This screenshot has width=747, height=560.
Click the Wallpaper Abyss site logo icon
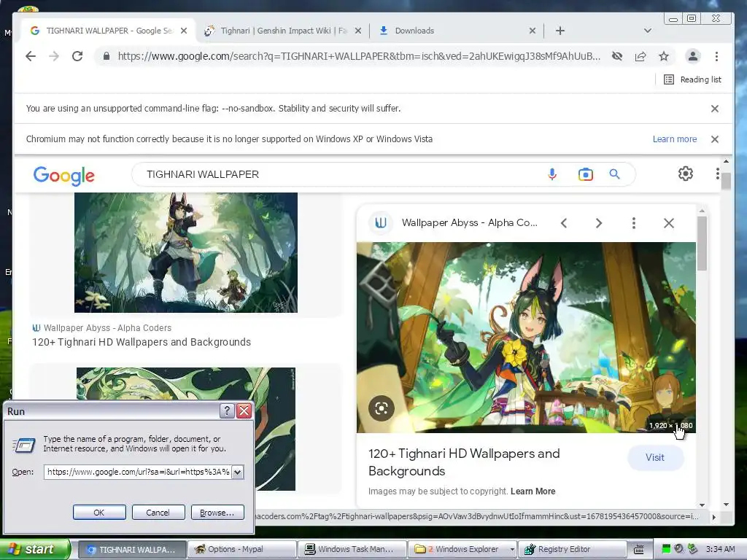[x=381, y=222]
